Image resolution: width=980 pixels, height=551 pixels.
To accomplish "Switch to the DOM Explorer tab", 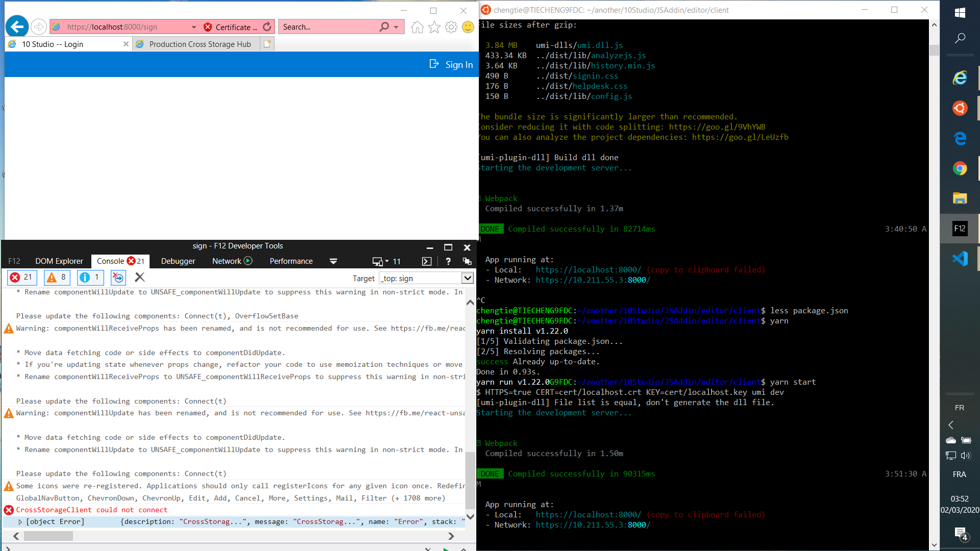I will click(x=59, y=261).
